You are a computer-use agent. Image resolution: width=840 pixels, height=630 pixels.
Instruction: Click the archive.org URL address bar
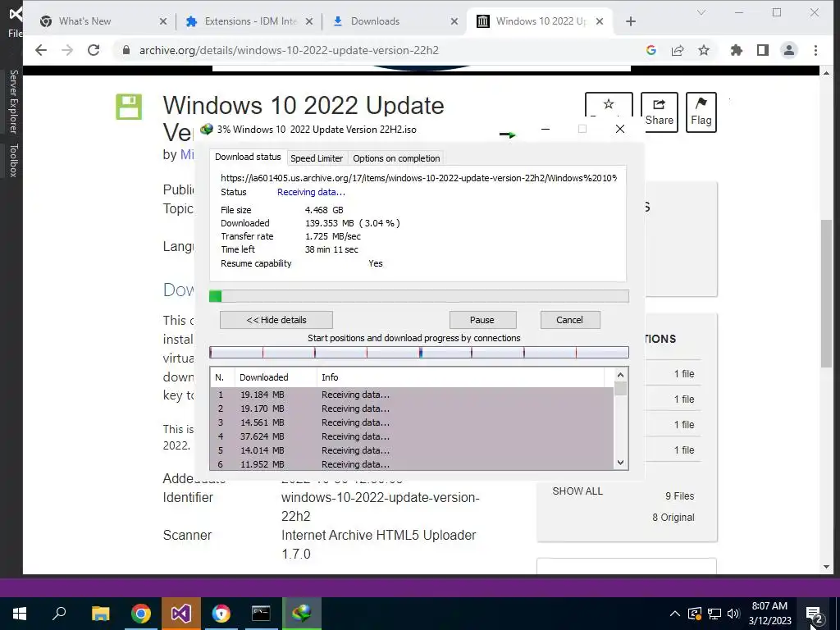(289, 50)
